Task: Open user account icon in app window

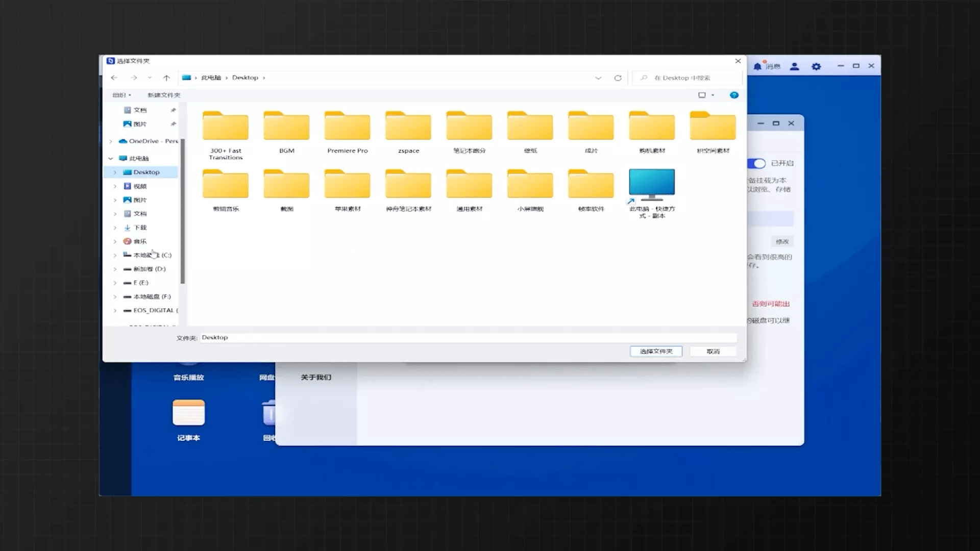Action: point(794,66)
